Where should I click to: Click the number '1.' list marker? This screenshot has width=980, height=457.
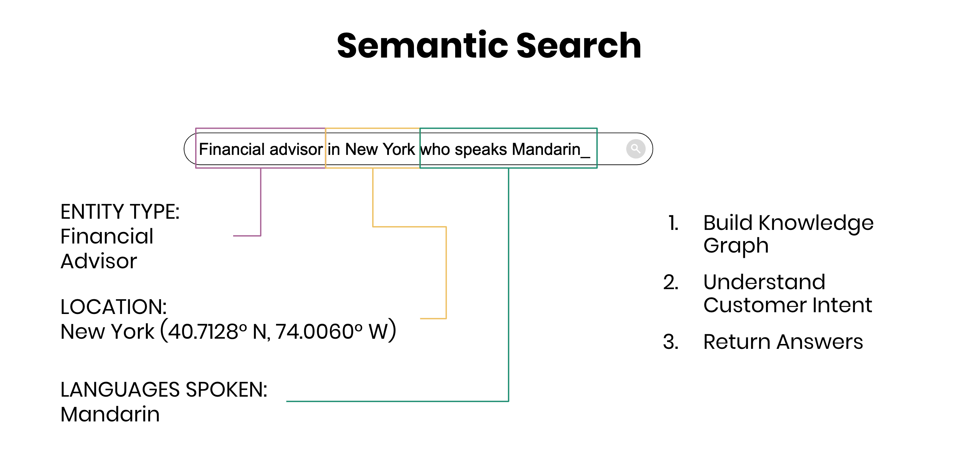coord(673,223)
